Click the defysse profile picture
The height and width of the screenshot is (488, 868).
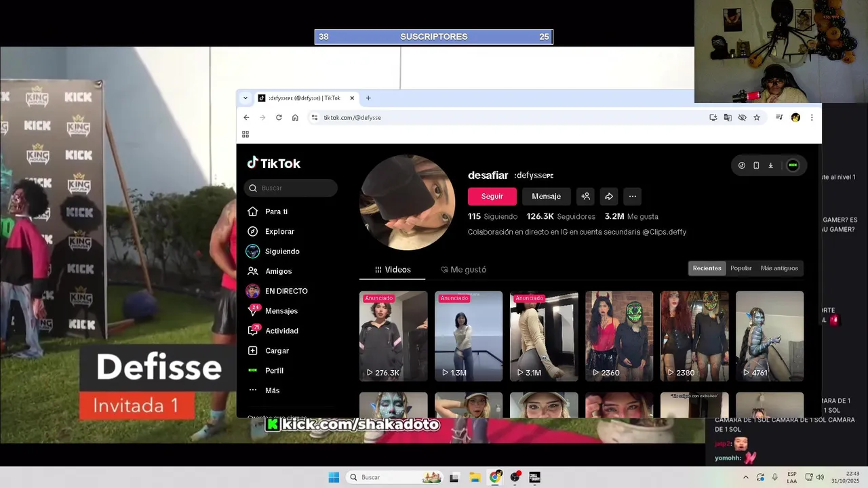[408, 203]
